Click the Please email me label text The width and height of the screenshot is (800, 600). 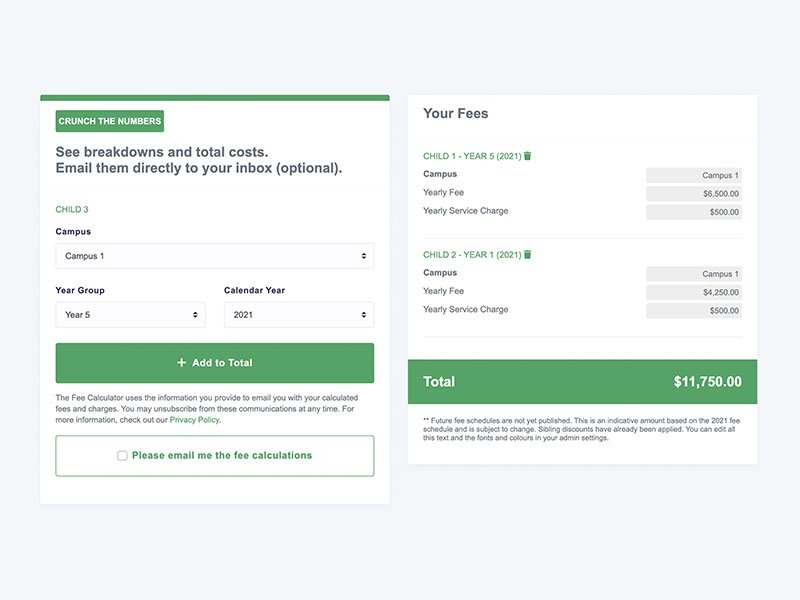click(222, 455)
